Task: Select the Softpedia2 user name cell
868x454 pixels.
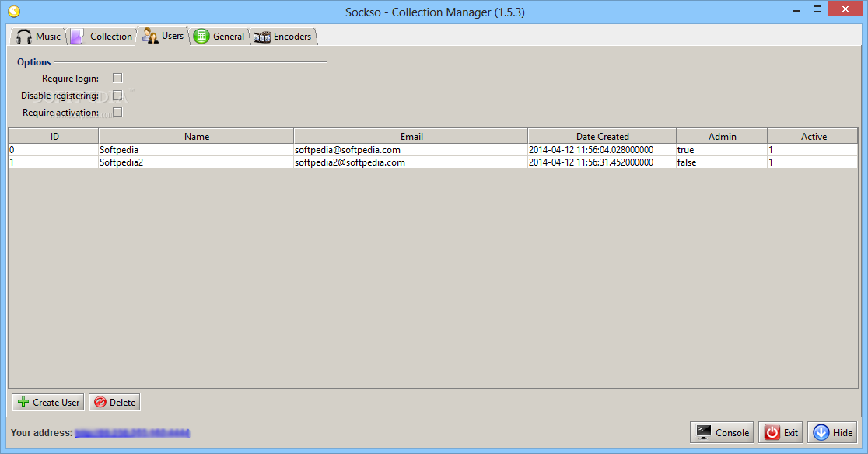Action: click(196, 162)
